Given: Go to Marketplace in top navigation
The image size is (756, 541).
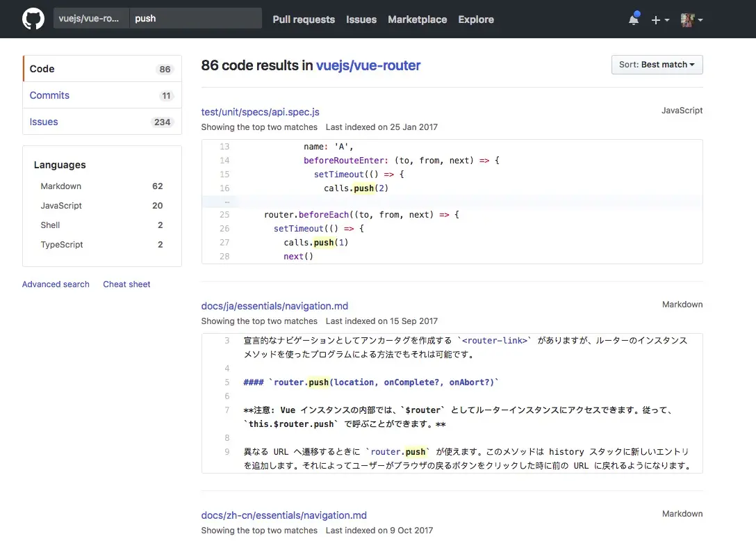Looking at the screenshot, I should (x=418, y=19).
